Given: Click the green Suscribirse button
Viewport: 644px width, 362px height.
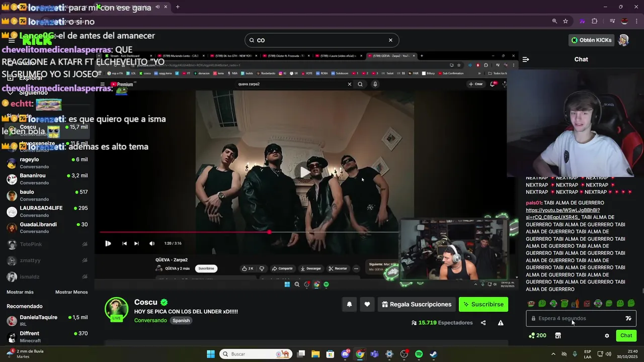Looking at the screenshot, I should [484, 304].
